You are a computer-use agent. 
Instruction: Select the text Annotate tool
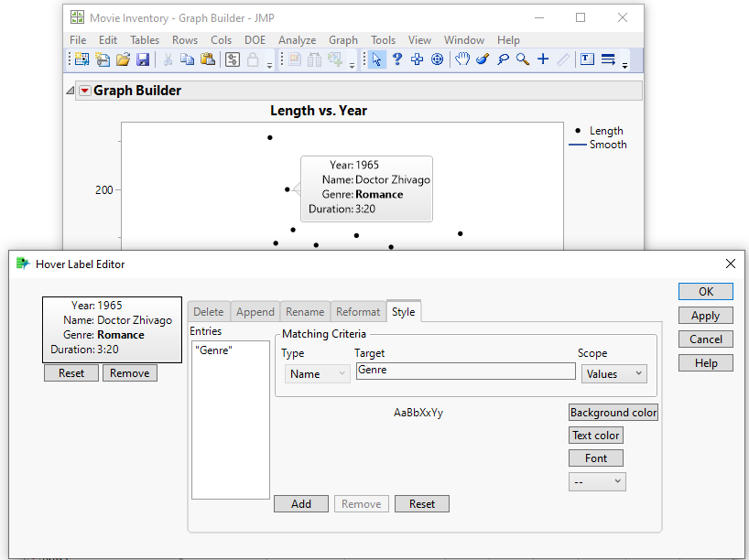coord(587,59)
